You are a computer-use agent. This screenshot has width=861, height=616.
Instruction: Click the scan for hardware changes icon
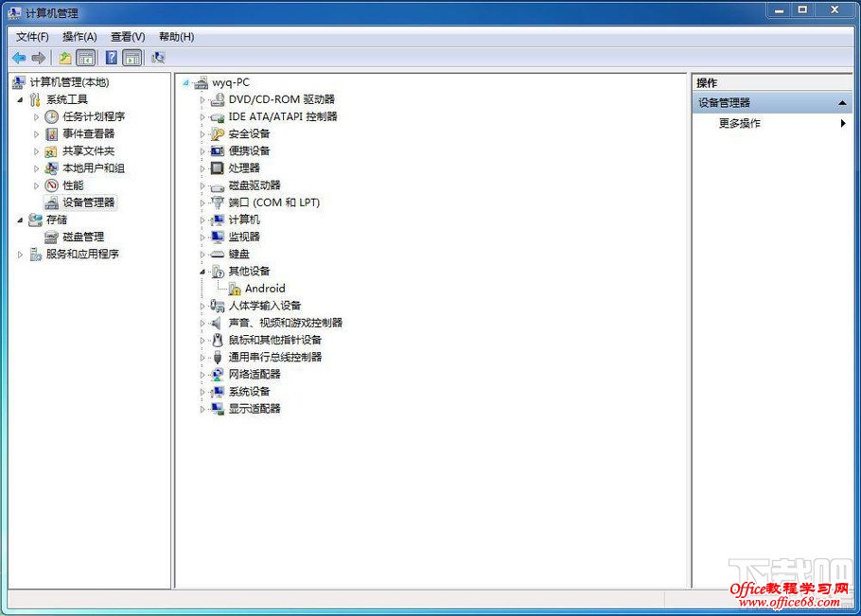(157, 58)
